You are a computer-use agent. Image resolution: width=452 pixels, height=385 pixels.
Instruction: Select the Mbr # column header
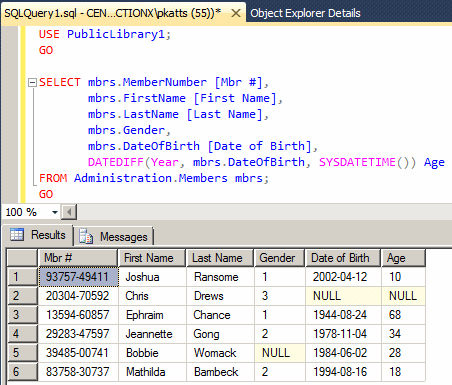(77, 258)
